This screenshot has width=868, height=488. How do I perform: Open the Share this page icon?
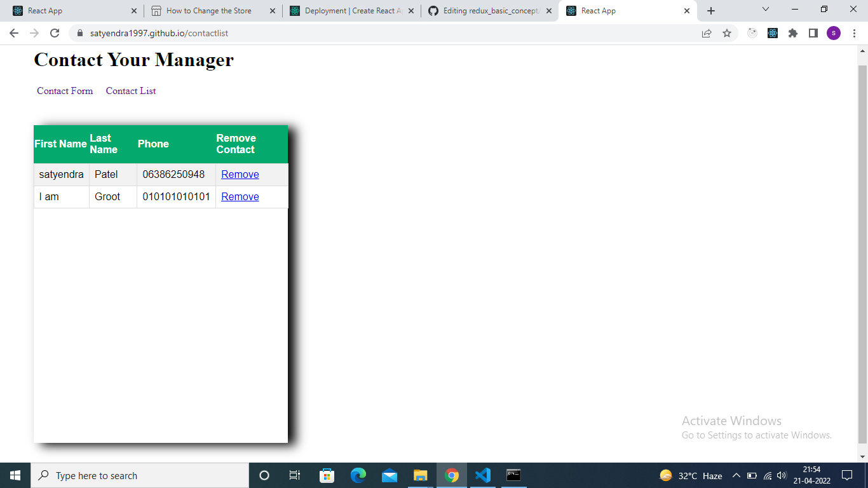click(707, 32)
